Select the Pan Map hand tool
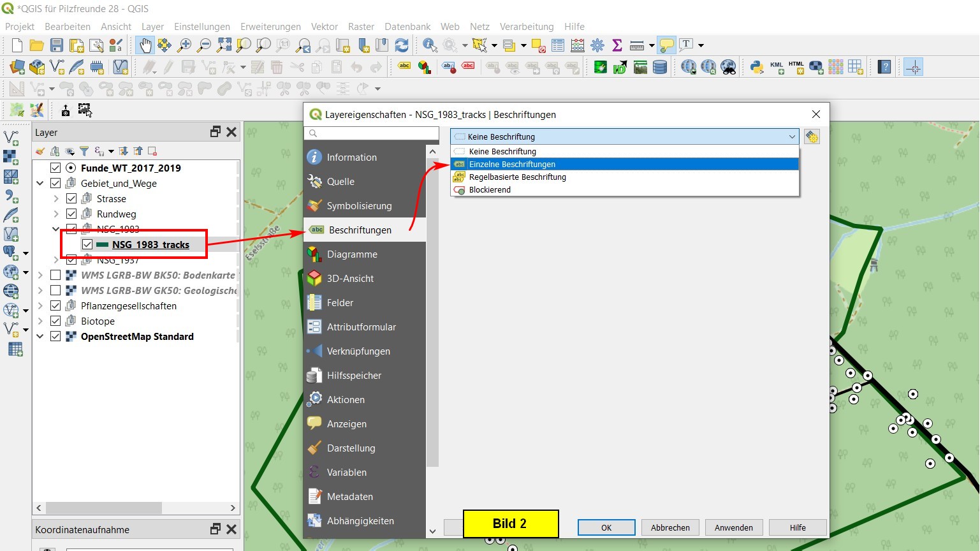 [145, 45]
